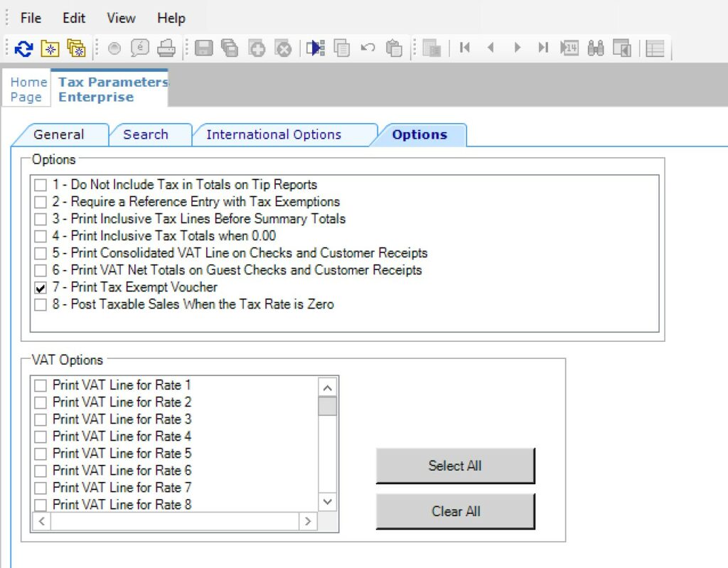Click the speech bubble language icon
The height and width of the screenshot is (568, 728).
140,48
